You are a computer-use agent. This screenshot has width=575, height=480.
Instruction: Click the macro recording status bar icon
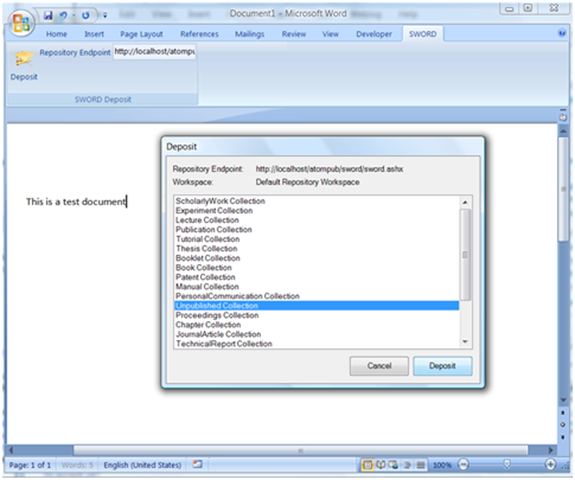click(x=198, y=464)
